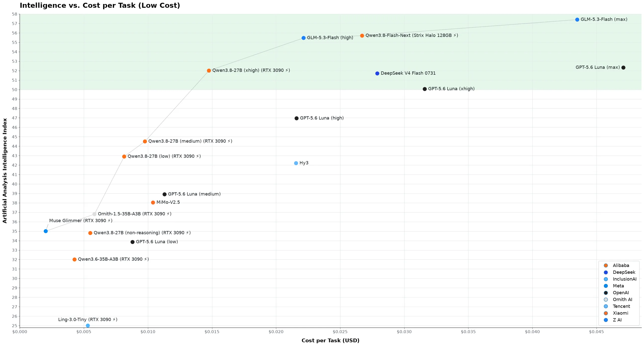Click the label text DeepSeek V4 Flash 0731

pyautogui.click(x=408, y=73)
